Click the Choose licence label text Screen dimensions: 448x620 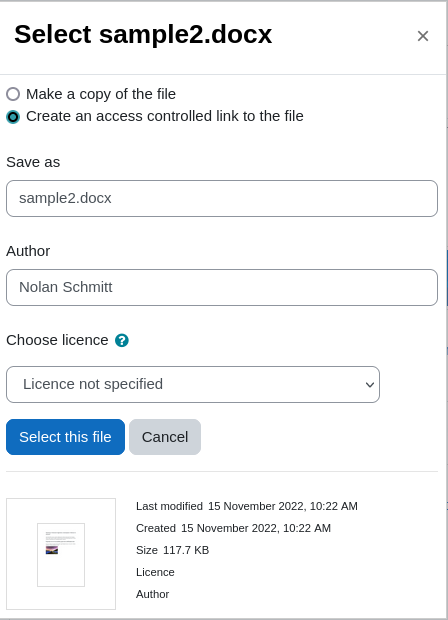(x=57, y=340)
